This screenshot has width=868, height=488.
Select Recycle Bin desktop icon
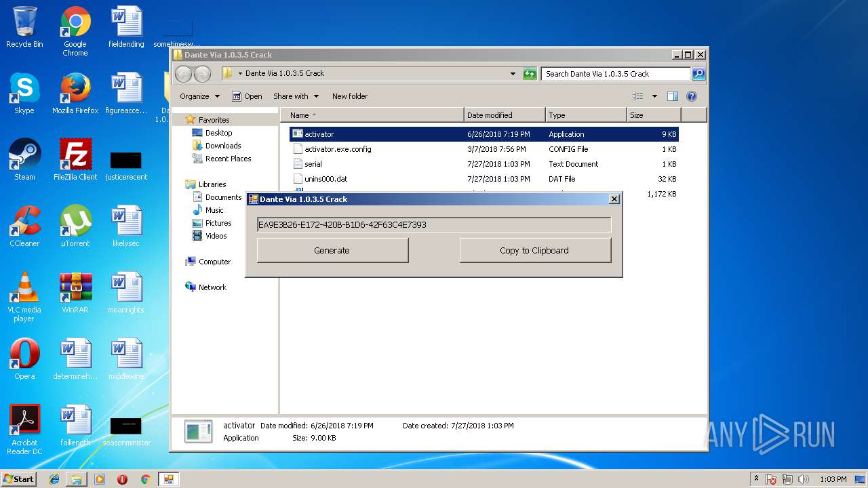point(24,27)
